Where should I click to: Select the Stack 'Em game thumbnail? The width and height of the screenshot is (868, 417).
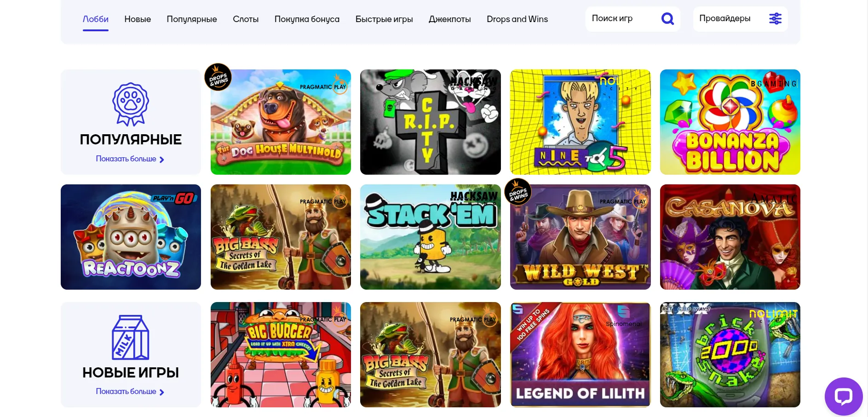click(430, 237)
